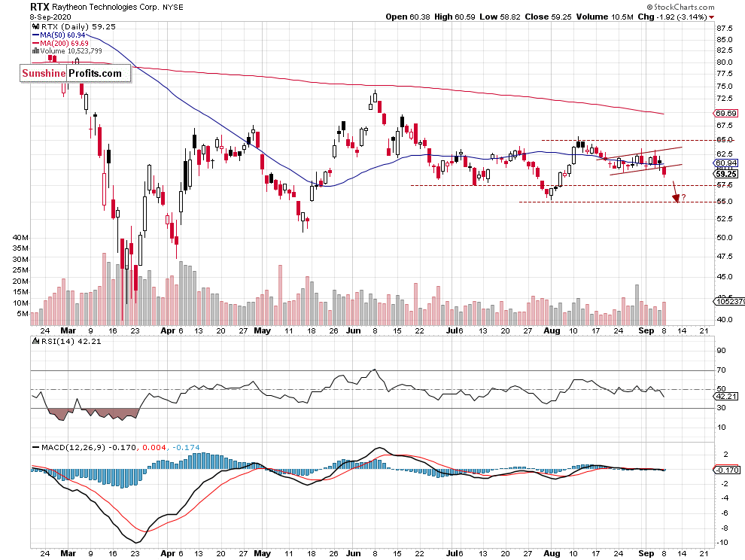
Task: Click the 69.69 price tag on right axis
Action: [725, 113]
